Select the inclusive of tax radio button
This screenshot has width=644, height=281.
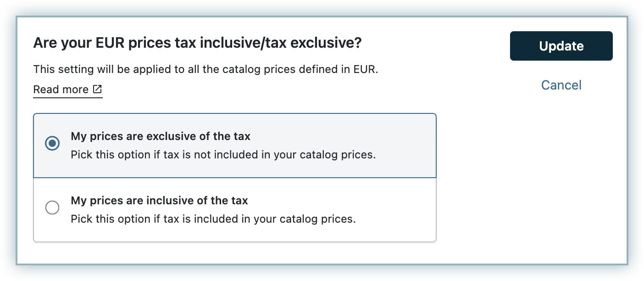52,208
